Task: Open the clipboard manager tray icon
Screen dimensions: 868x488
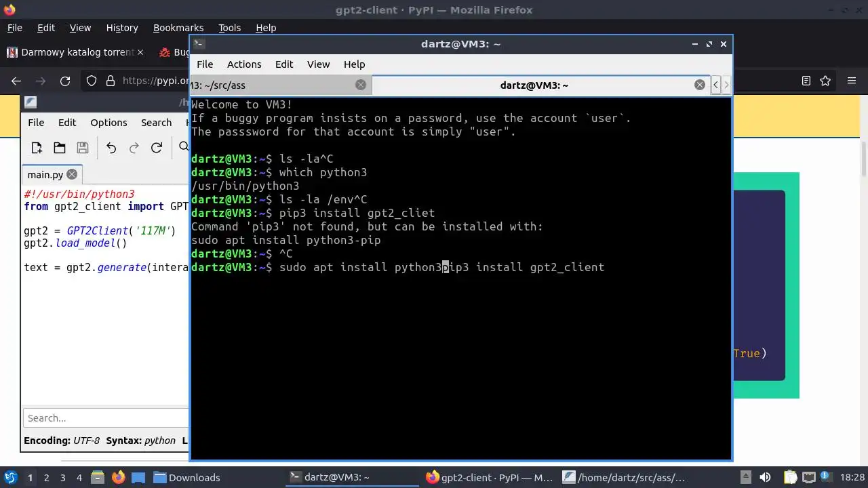Action: click(x=790, y=477)
